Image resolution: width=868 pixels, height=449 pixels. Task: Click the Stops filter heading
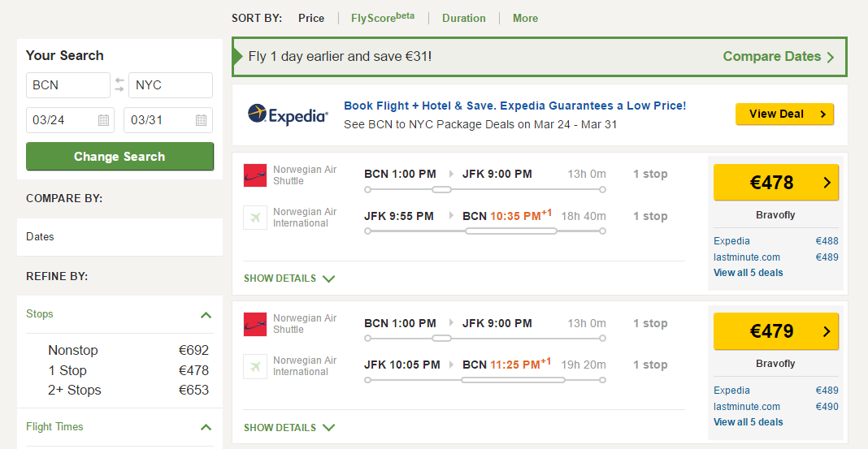coord(40,313)
